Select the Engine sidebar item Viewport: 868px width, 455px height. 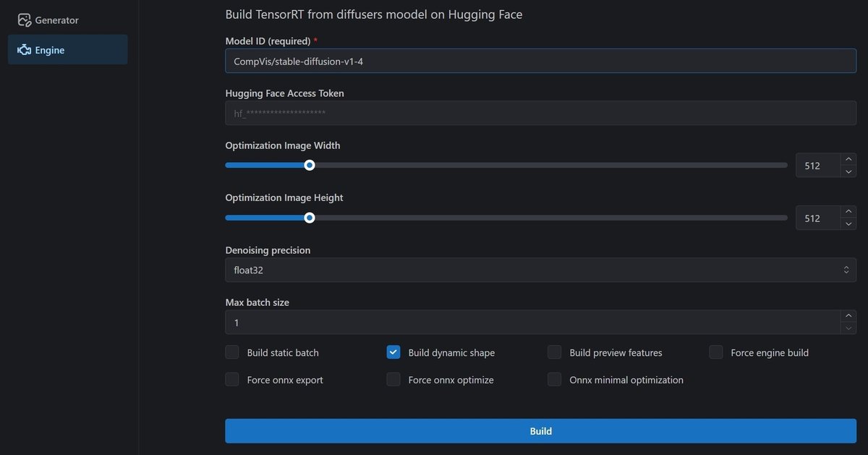point(67,50)
